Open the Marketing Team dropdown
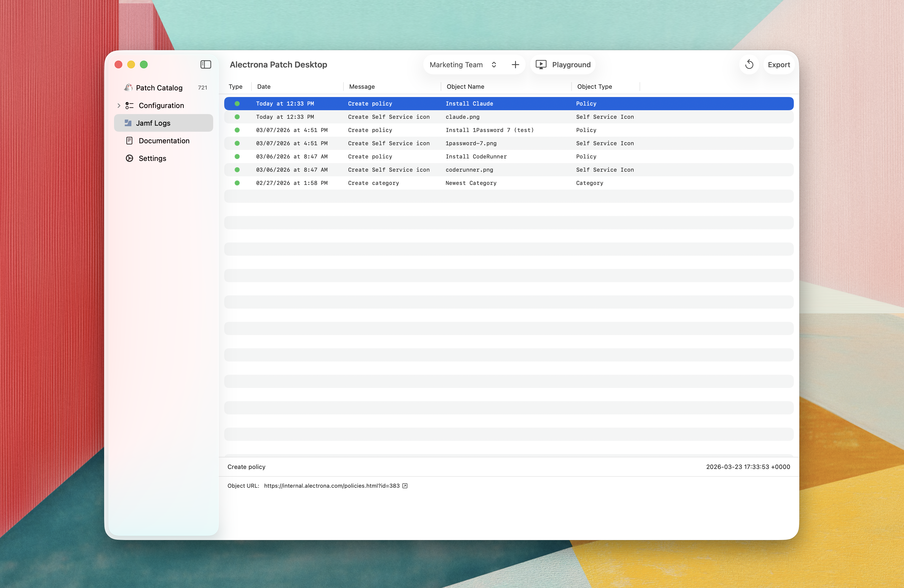Viewport: 904px width, 588px height. tap(456, 64)
